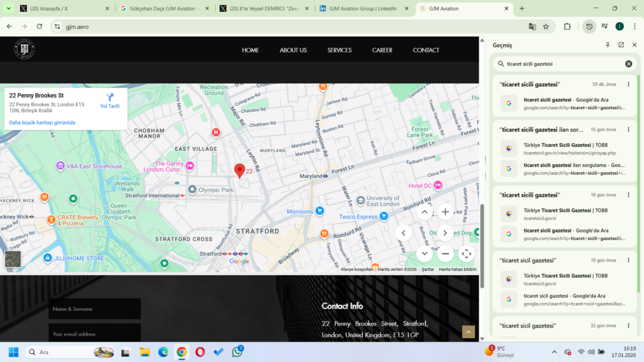Pan the map left with arrow control
The height and width of the screenshot is (362, 644).
point(404,233)
